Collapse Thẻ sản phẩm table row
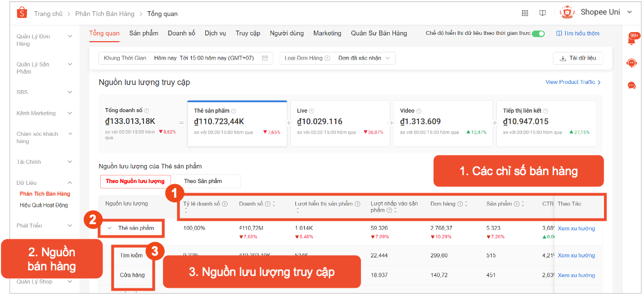Viewport: 644px width, 294px height. [110, 228]
